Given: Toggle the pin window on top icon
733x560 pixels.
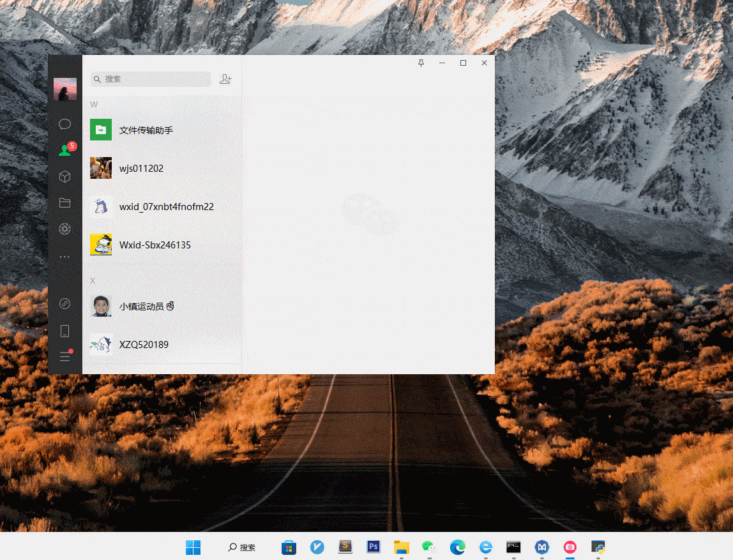Looking at the screenshot, I should coord(421,63).
